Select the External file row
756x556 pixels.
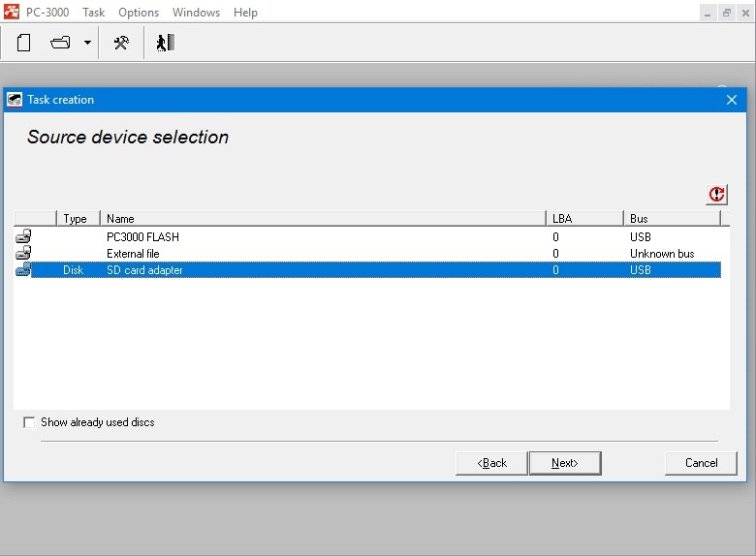(367, 254)
